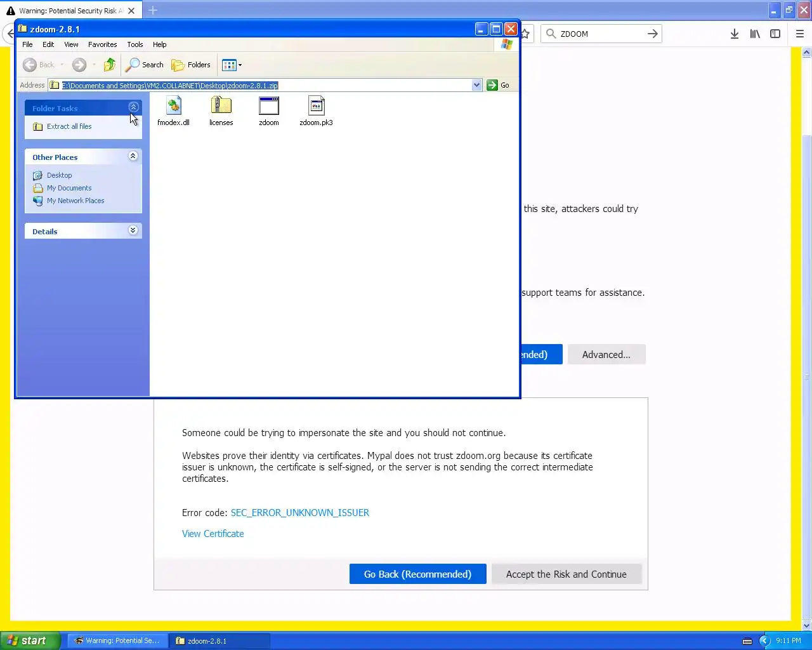Open the browser hamburger menu
The height and width of the screenshot is (650, 812).
pyautogui.click(x=800, y=34)
